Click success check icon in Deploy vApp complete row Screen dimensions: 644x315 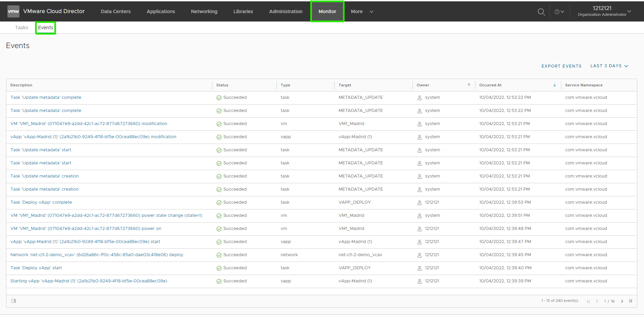(219, 203)
